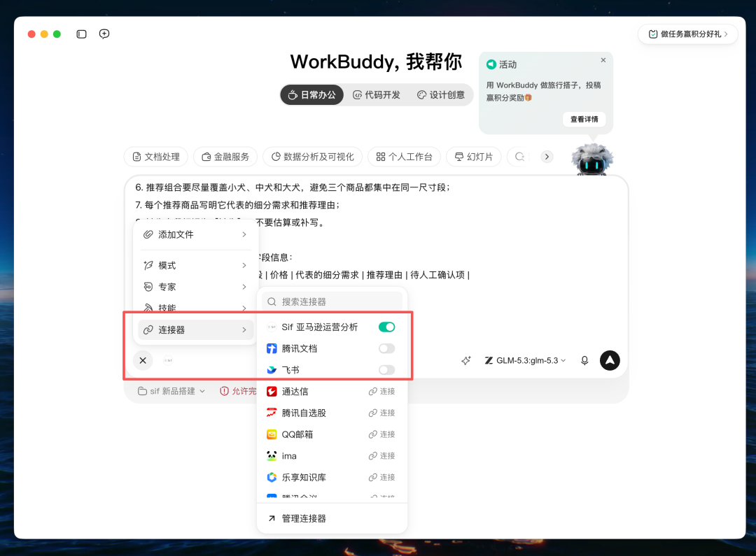The image size is (756, 556).
Task: Open the 连接器 menu item
Action: [196, 330]
